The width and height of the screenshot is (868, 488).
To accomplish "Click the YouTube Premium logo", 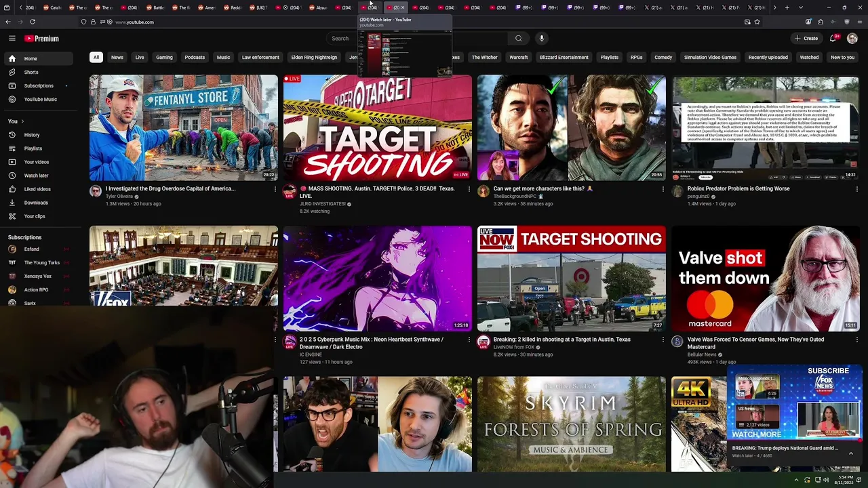I will coord(41,39).
